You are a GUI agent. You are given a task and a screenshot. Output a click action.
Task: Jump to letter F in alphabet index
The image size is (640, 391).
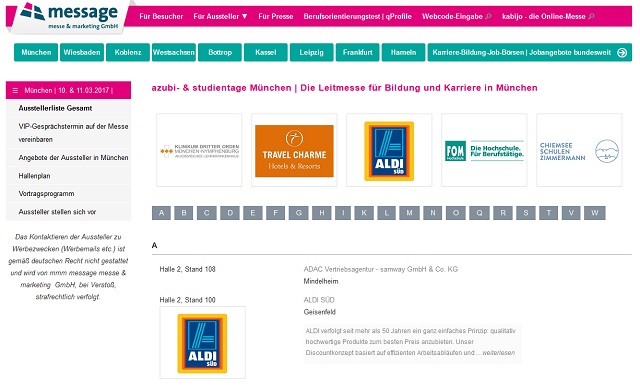(x=276, y=213)
